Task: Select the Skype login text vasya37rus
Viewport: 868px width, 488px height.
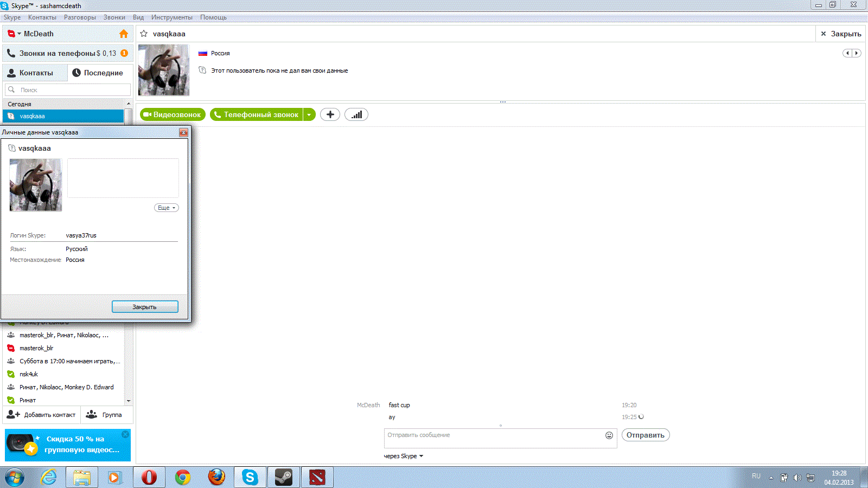Action: [x=81, y=235]
